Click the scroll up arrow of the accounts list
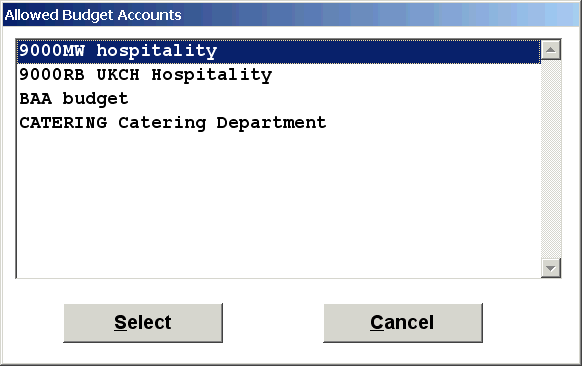The height and width of the screenshot is (366, 582). (x=550, y=50)
